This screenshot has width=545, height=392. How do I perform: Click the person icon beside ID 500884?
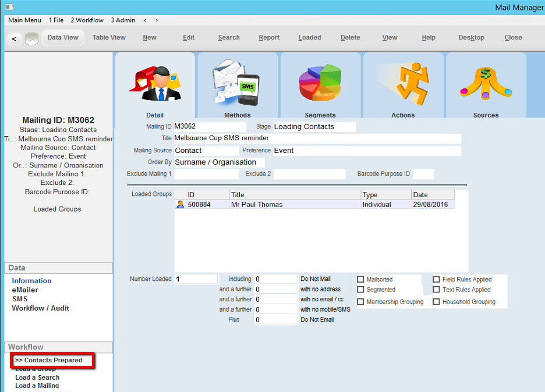coord(181,205)
